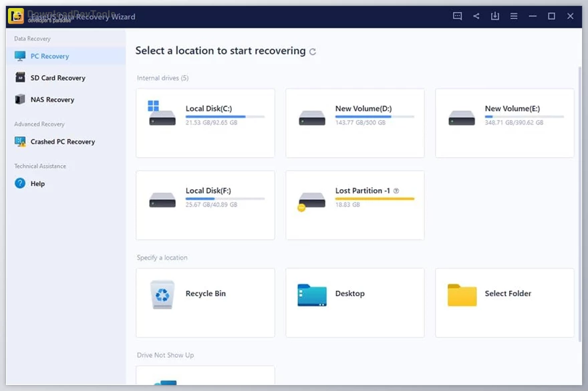The height and width of the screenshot is (391, 588).
Task: Choose Recycle Bin as the location
Action: tap(205, 303)
